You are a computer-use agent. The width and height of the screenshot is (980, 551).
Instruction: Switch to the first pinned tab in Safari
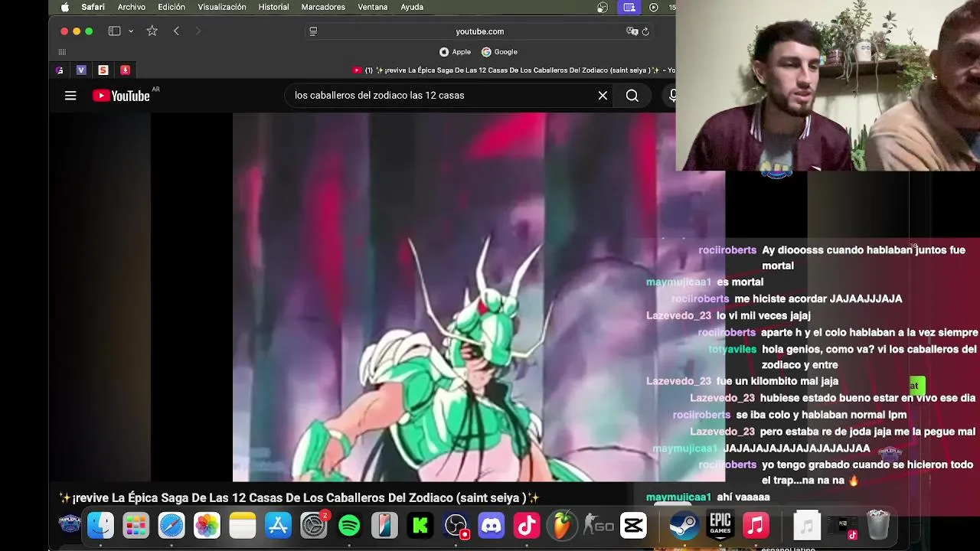60,70
